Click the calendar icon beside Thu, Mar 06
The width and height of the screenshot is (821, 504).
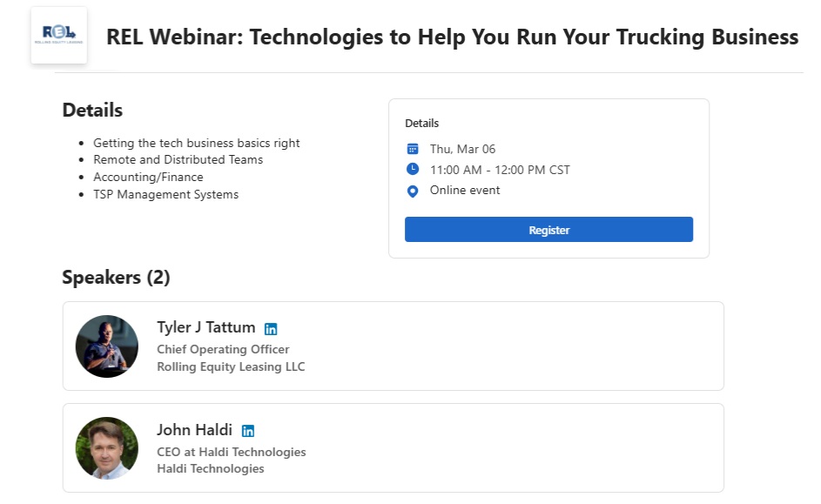(413, 149)
